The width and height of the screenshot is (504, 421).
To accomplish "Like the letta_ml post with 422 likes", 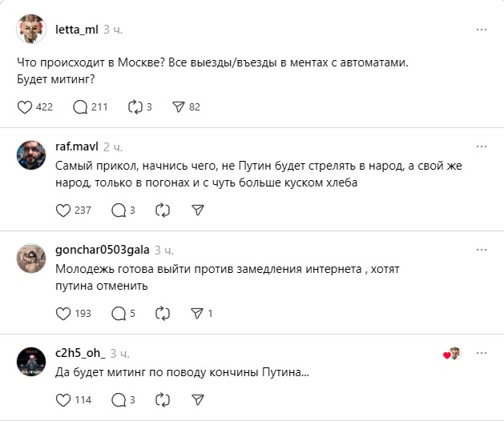I will pos(25,106).
